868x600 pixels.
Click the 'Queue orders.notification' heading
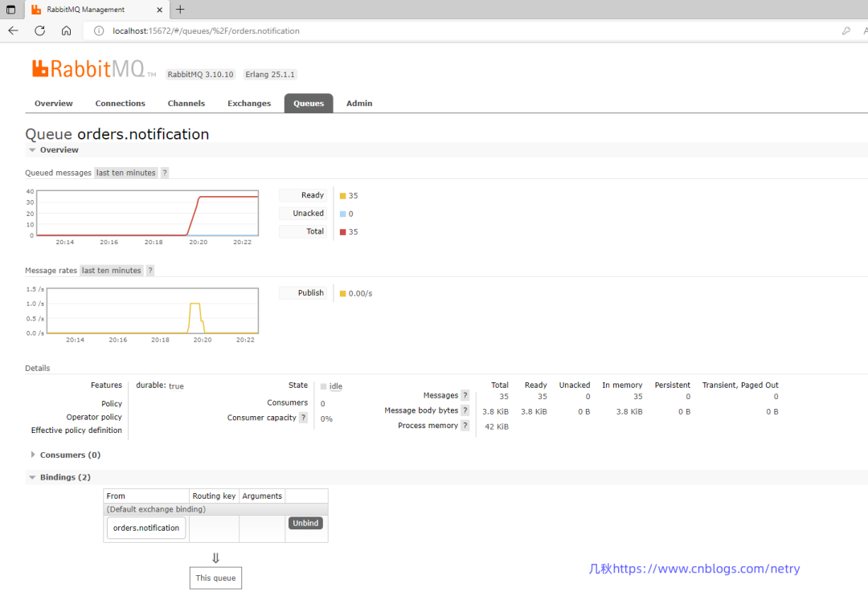(117, 134)
